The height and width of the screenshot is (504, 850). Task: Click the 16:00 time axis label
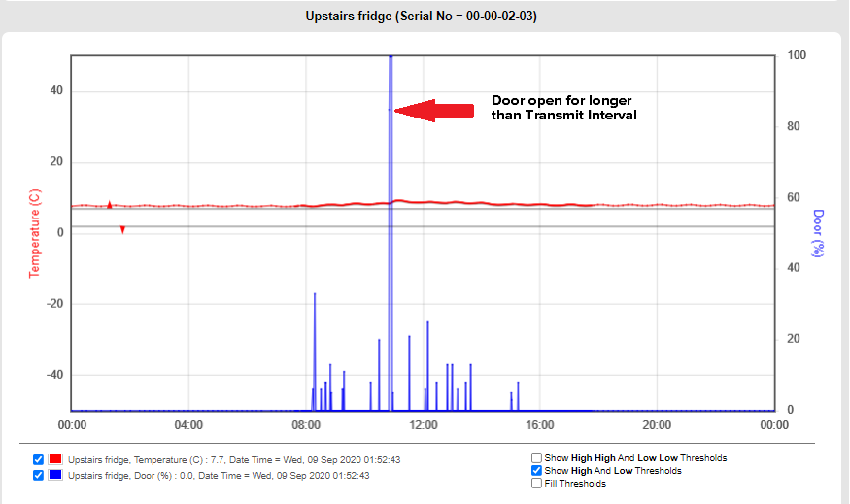[540, 425]
